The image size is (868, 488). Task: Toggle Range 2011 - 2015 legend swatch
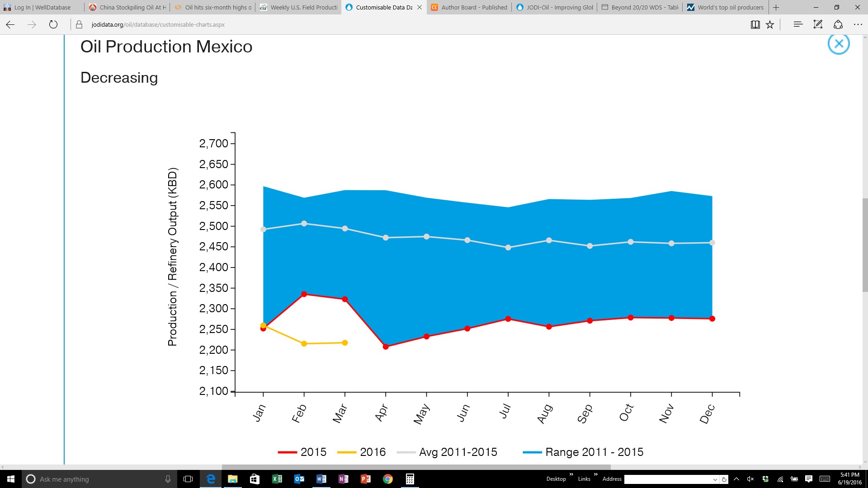(532, 452)
